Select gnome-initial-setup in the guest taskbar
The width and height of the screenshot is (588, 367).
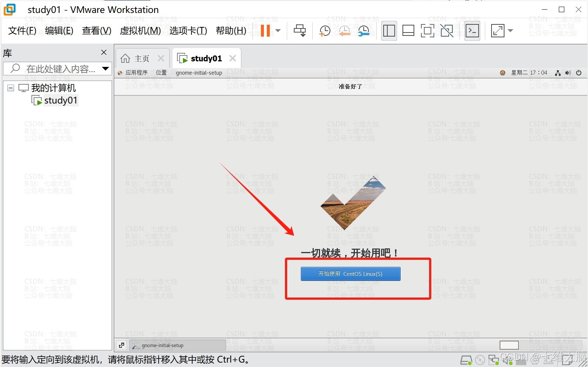(177, 345)
